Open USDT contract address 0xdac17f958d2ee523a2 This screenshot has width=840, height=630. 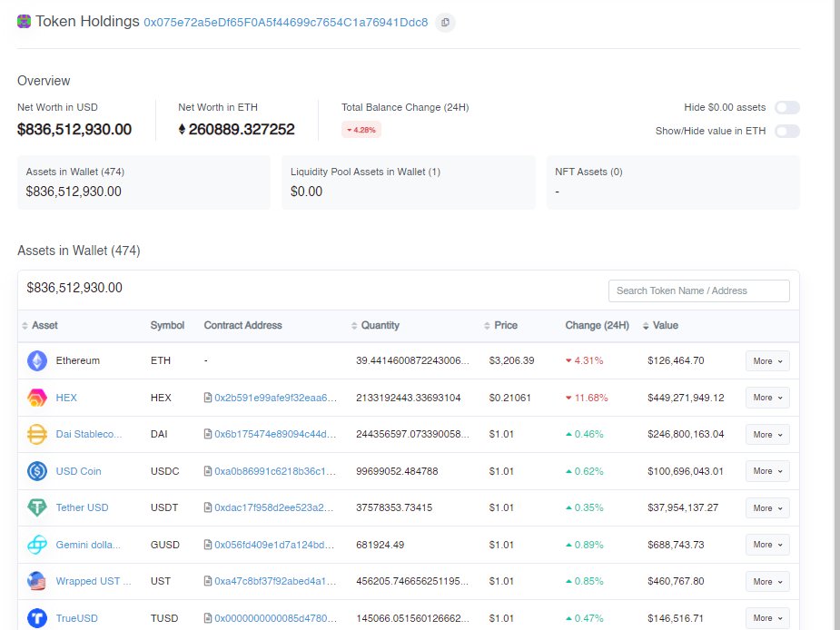[273, 507]
